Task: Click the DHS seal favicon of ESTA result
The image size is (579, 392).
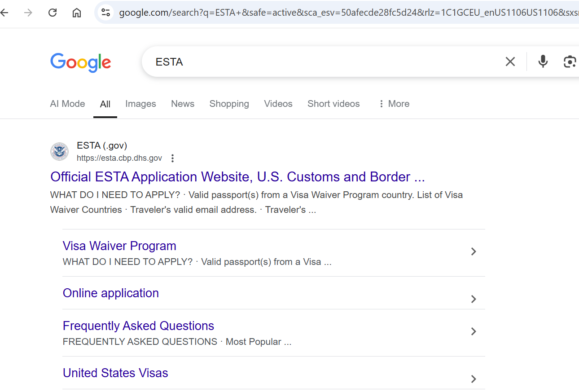Action: click(x=59, y=151)
